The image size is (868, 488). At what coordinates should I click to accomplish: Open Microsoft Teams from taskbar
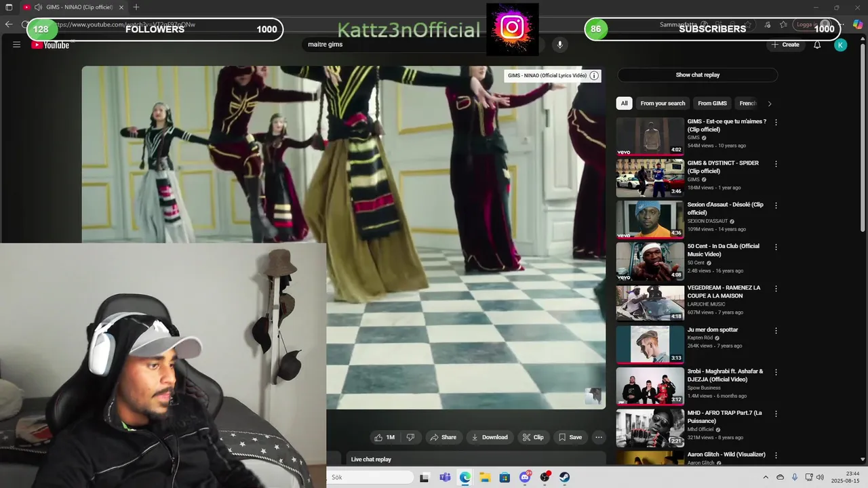pyautogui.click(x=445, y=477)
